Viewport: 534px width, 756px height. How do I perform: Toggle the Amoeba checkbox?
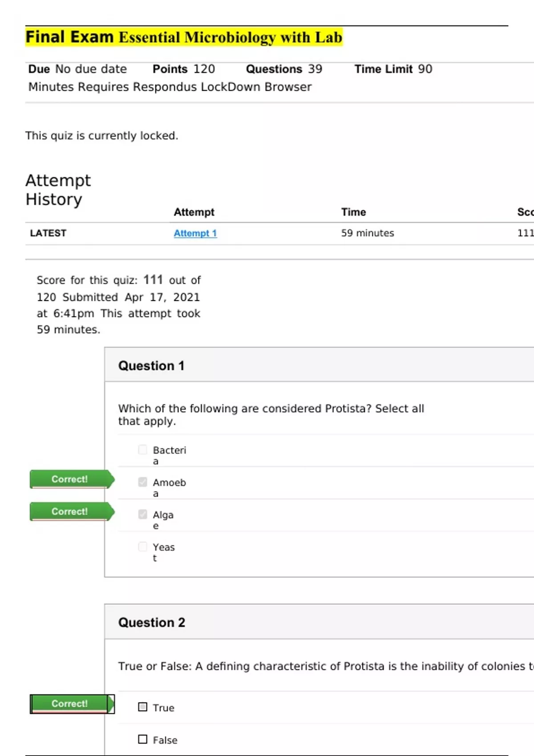[x=142, y=482]
